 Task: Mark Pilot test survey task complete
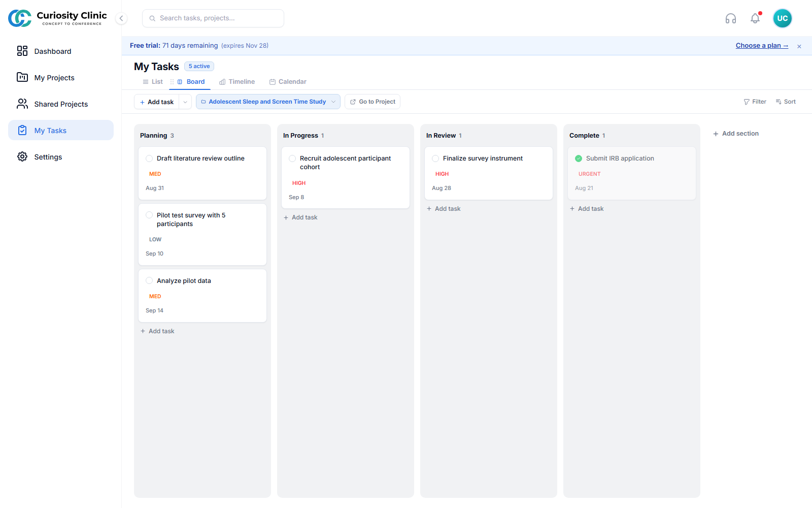point(149,215)
